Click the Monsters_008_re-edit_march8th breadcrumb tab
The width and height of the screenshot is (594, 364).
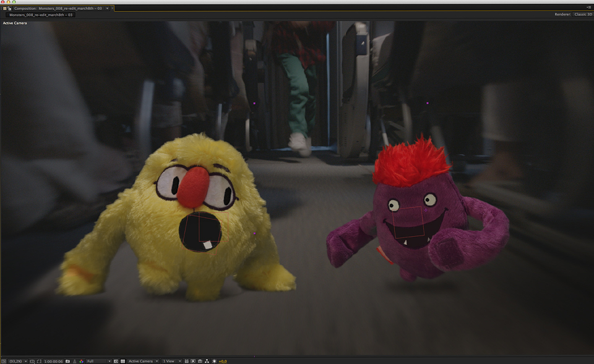(x=41, y=15)
